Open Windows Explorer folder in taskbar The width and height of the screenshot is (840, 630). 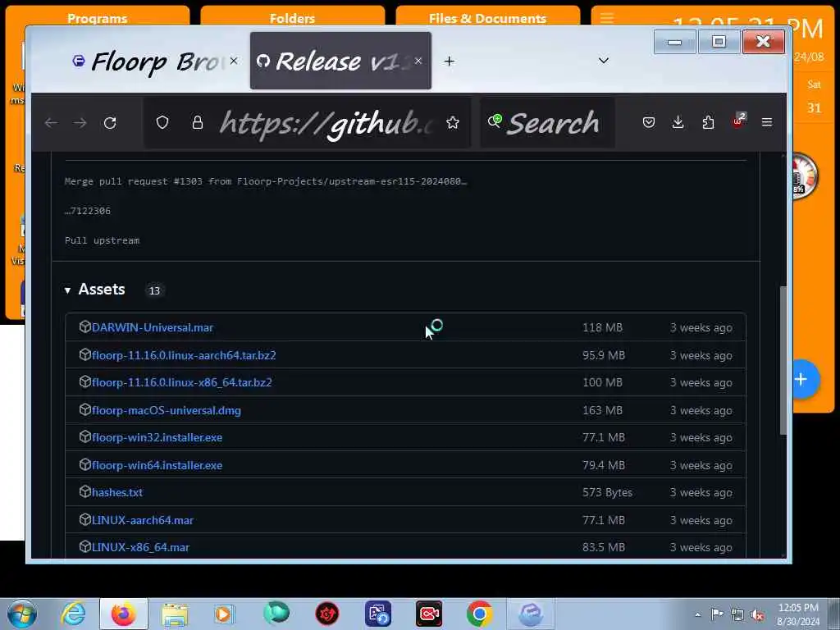175,614
